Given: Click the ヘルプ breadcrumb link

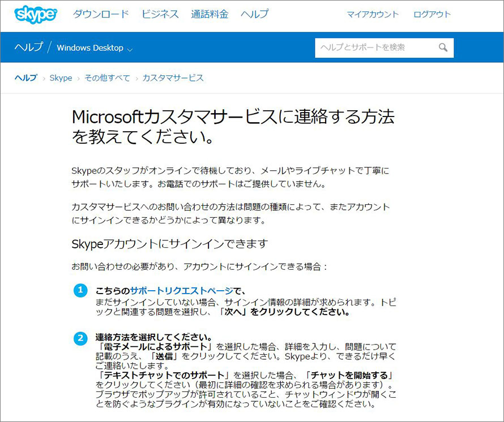Looking at the screenshot, I should [x=26, y=77].
